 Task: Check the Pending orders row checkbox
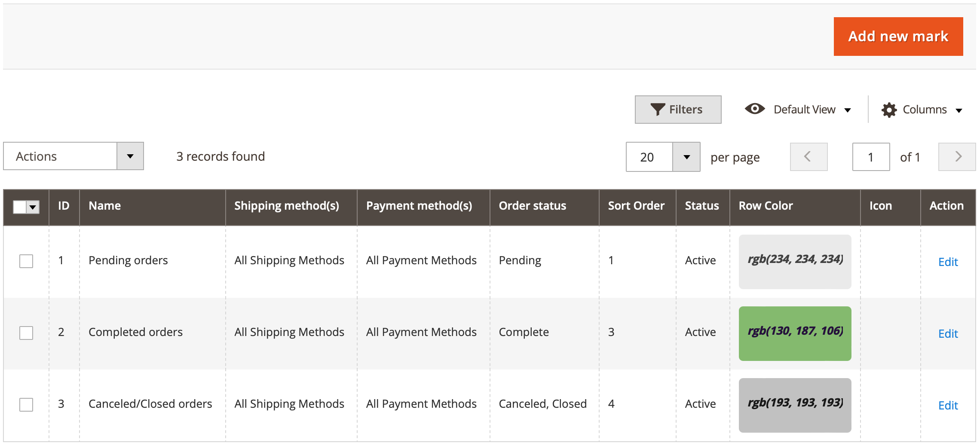[x=26, y=261]
